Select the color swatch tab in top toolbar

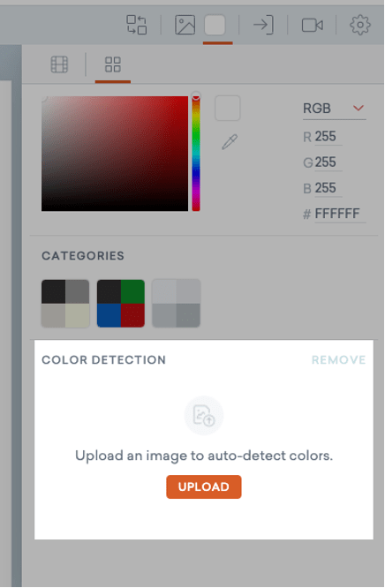coord(215,25)
